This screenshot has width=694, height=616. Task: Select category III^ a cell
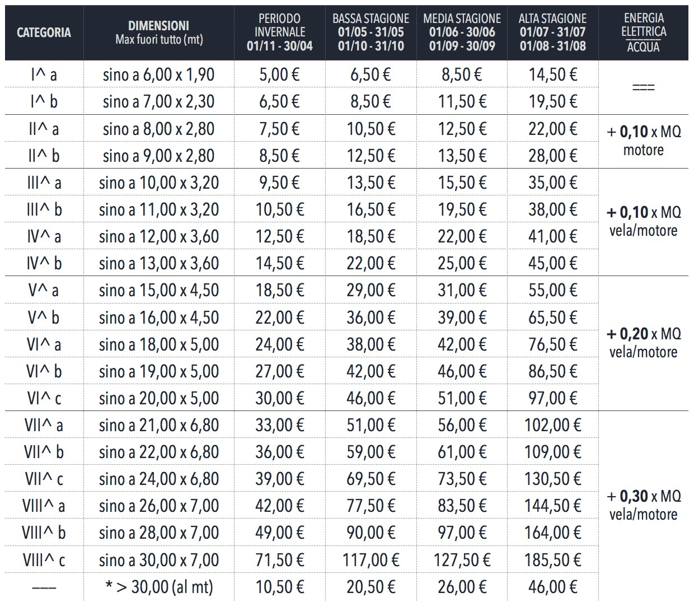coord(44,183)
